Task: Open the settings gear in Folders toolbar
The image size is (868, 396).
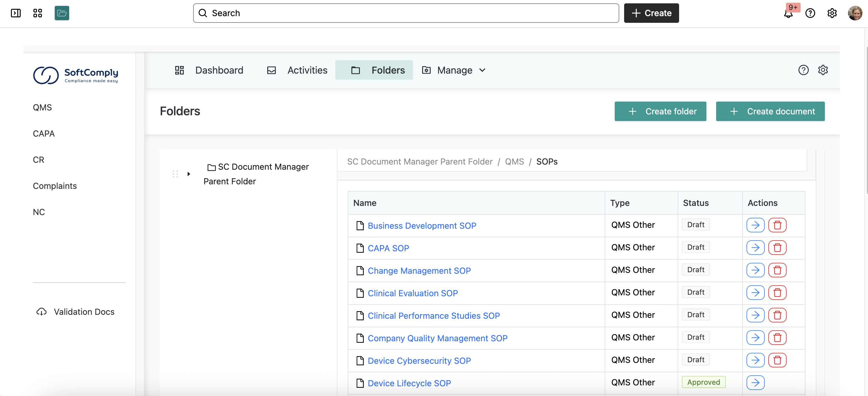Action: (823, 70)
